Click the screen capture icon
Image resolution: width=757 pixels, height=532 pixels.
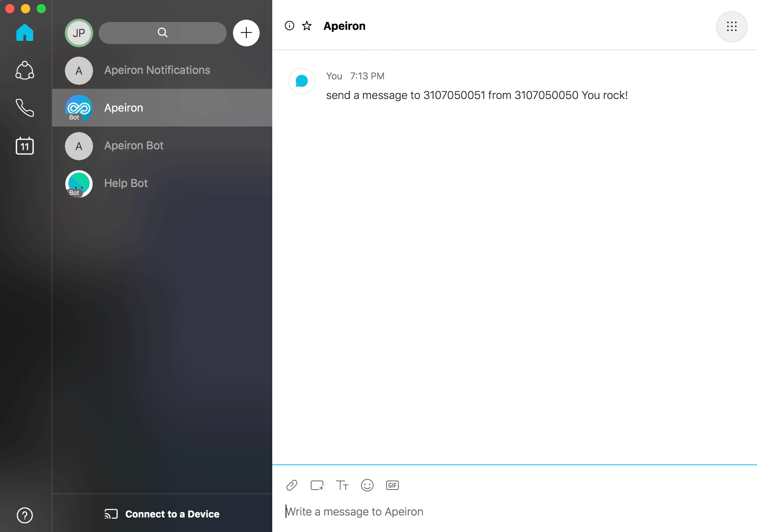(317, 485)
